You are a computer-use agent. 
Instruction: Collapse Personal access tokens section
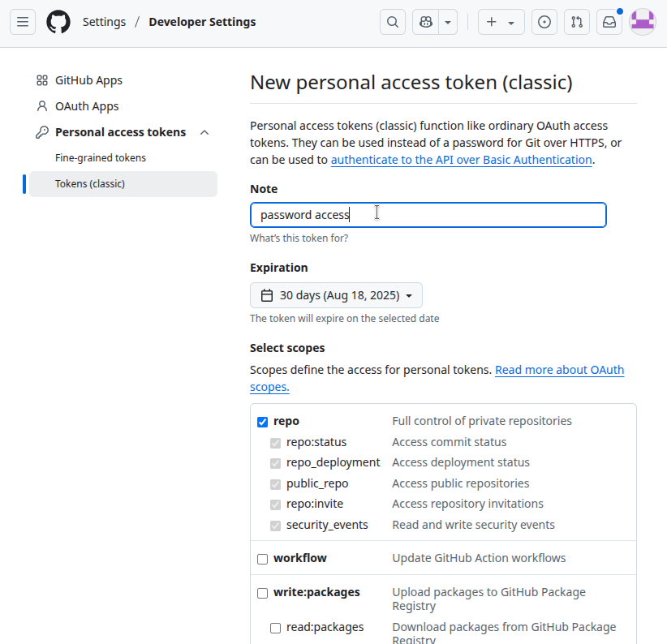pos(204,132)
